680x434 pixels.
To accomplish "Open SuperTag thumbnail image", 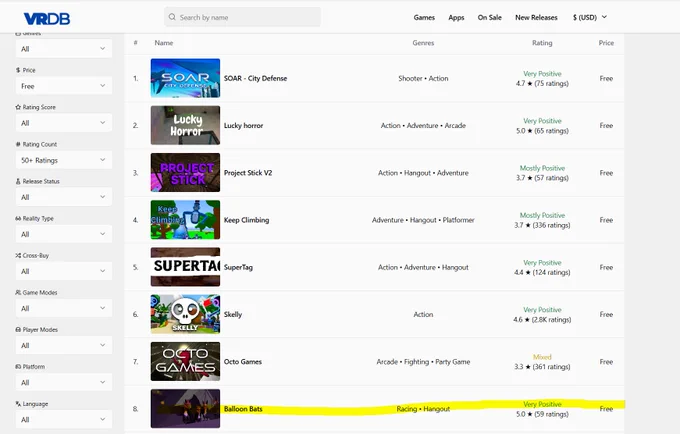I will tap(185, 267).
